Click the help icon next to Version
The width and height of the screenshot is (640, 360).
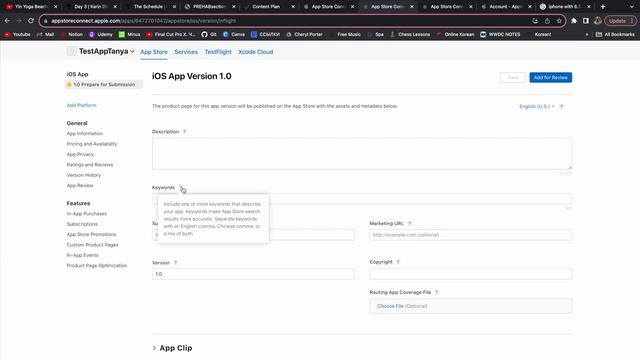click(x=176, y=262)
